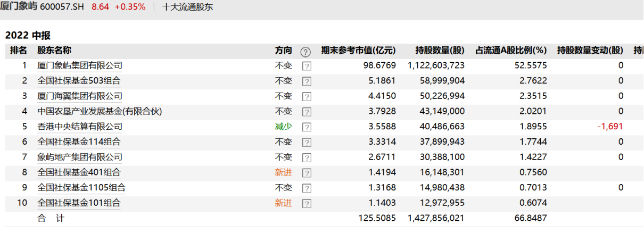The height and width of the screenshot is (233, 644).
Task: Sort by 持股数量变动(股) column header
Action: pyautogui.click(x=590, y=51)
